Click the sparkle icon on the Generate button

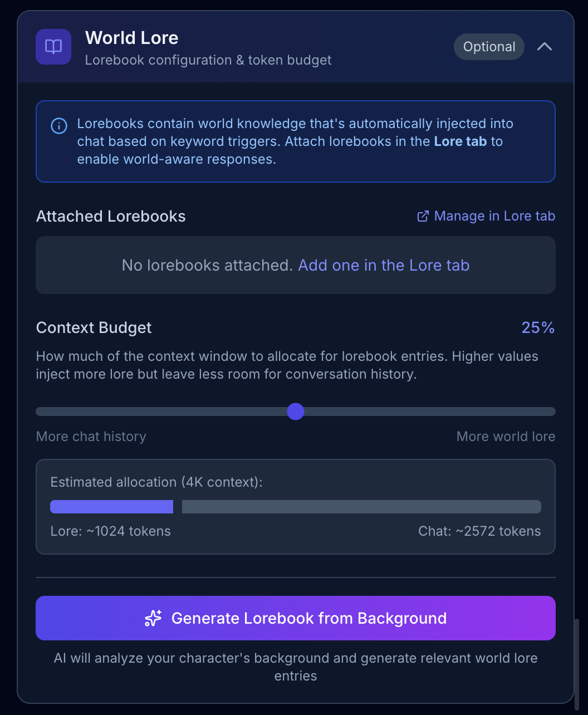tap(153, 618)
